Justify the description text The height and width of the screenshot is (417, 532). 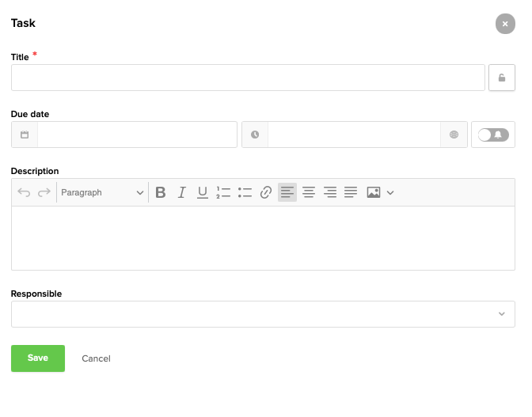351,192
